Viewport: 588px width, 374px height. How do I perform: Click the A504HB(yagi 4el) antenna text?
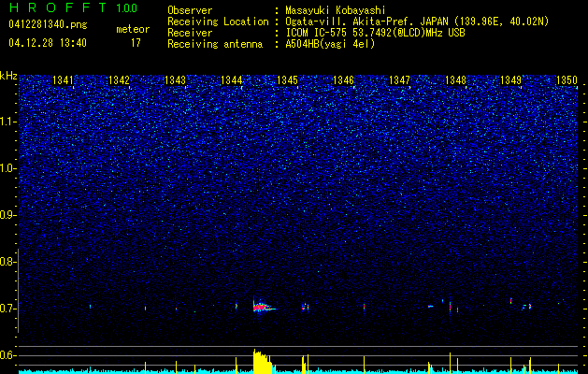(330, 44)
